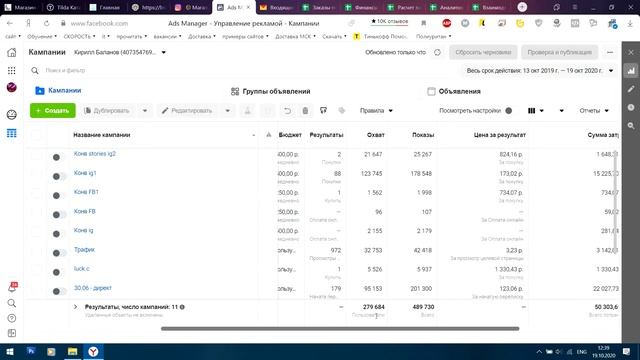Screen dimensions: 640x360
Task: Expand the Результаты summary row chevron
Action: (76, 307)
